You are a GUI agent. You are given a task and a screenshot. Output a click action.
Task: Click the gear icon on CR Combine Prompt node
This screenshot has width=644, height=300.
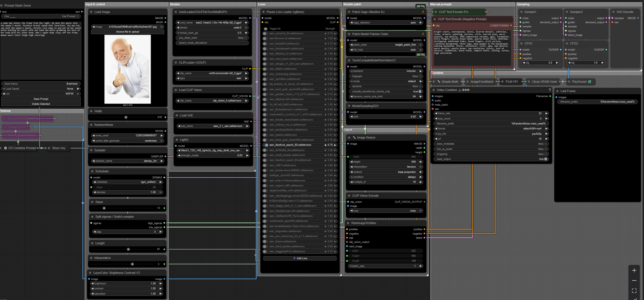(5, 148)
